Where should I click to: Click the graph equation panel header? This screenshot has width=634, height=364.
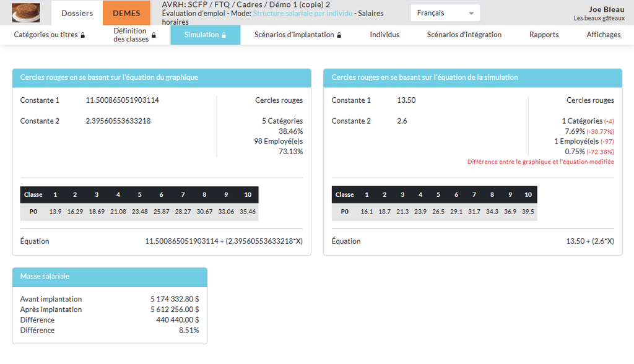click(x=162, y=77)
